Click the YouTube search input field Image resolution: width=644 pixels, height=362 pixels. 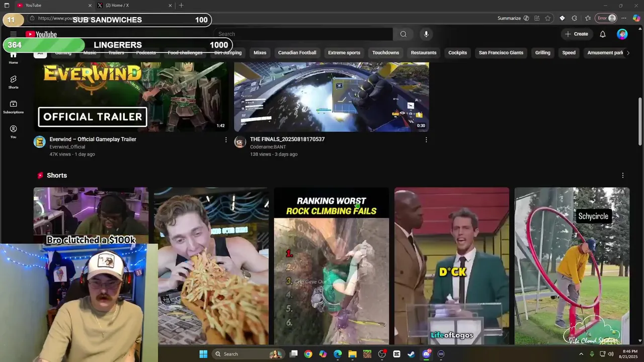point(304,34)
